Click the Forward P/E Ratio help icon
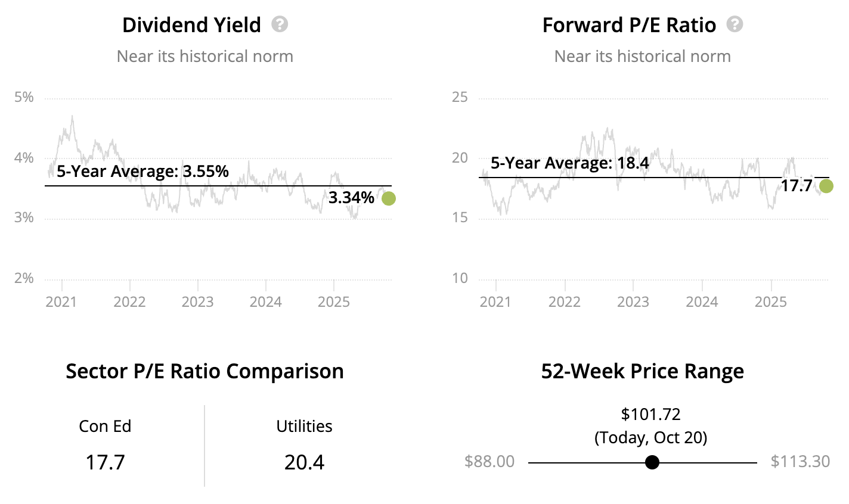849x504 pixels. [x=735, y=24]
